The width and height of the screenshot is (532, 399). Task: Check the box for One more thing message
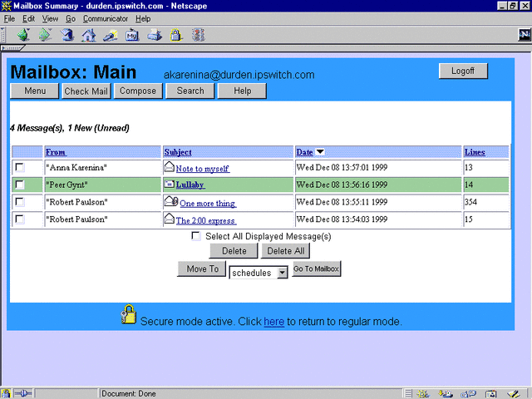pyautogui.click(x=20, y=202)
